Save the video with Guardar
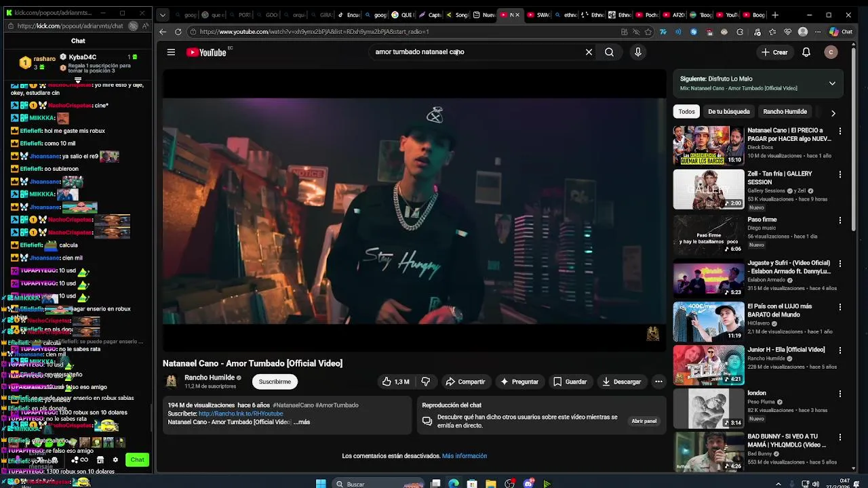Viewport: 868px width, 488px height. [x=570, y=382]
